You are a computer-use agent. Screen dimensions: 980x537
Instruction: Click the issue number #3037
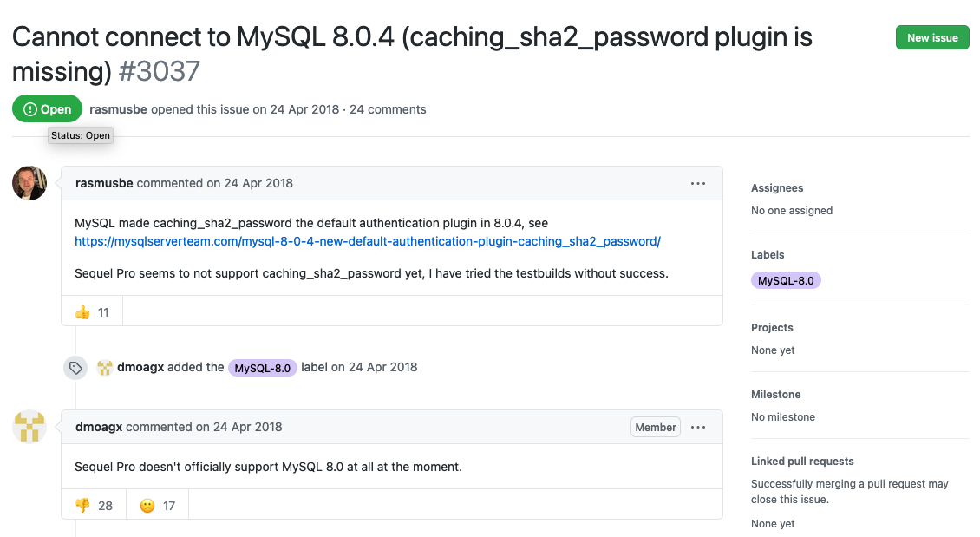(159, 71)
